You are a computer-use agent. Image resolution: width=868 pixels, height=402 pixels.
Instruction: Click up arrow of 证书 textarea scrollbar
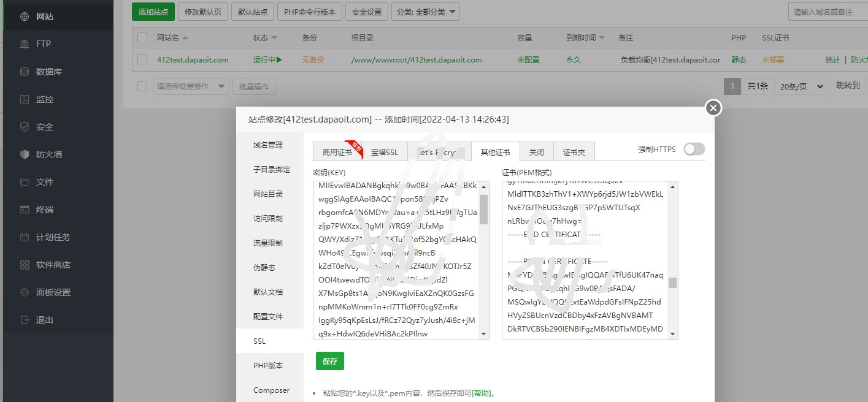click(672, 186)
